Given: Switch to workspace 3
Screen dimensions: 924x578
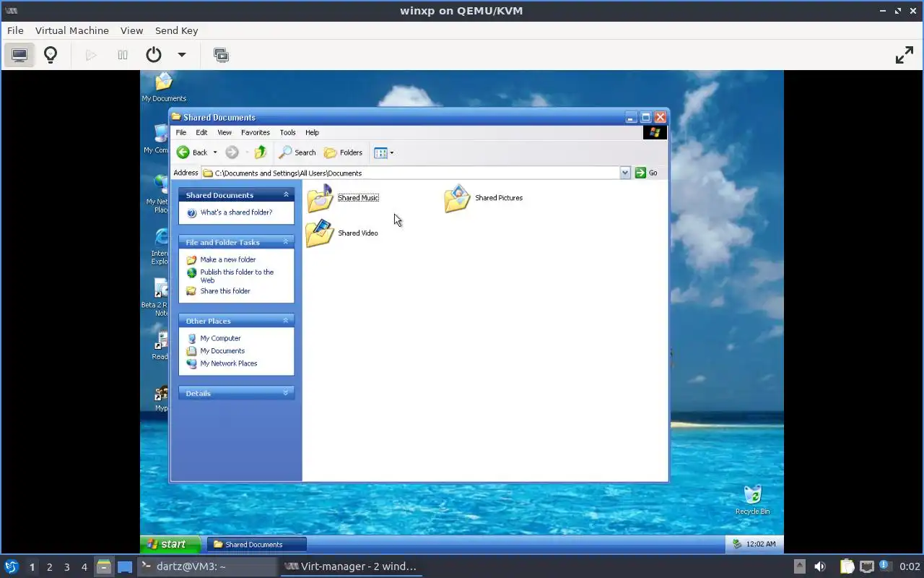Looking at the screenshot, I should 66,567.
